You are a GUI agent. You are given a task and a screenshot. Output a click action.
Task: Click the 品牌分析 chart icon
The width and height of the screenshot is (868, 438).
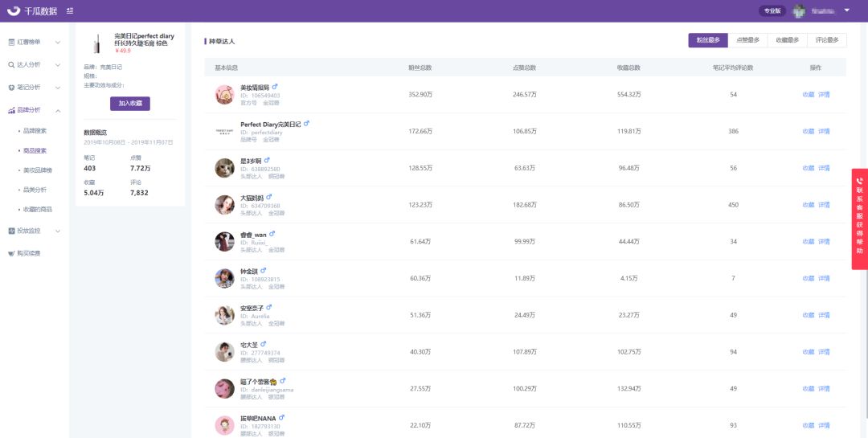coord(11,110)
